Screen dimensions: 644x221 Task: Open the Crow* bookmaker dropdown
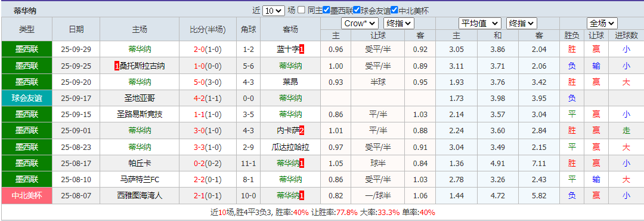[x=360, y=23]
